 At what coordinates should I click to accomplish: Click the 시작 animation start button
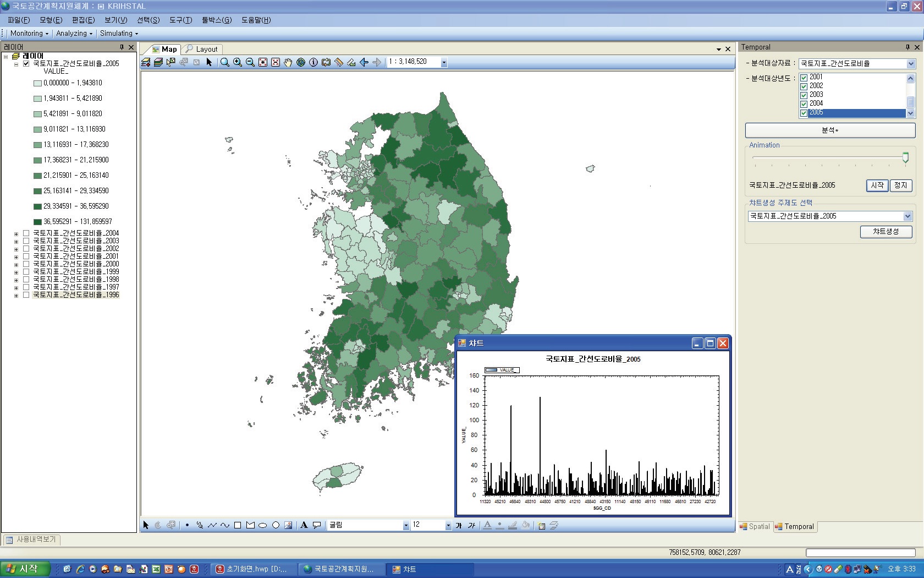coord(877,186)
